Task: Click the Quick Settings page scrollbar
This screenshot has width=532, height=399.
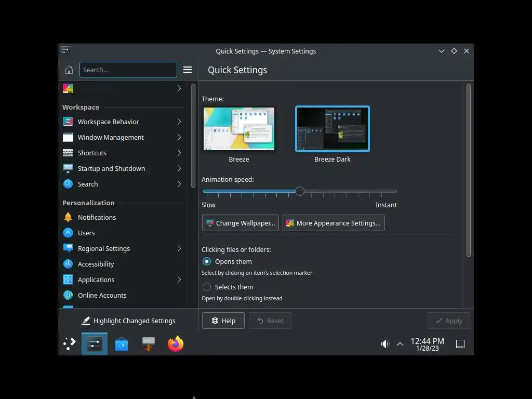Action: 469,170
